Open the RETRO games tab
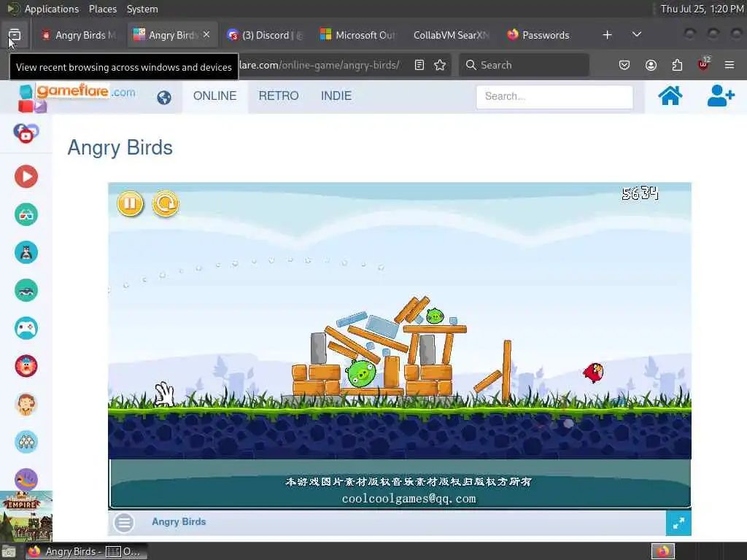 point(279,96)
